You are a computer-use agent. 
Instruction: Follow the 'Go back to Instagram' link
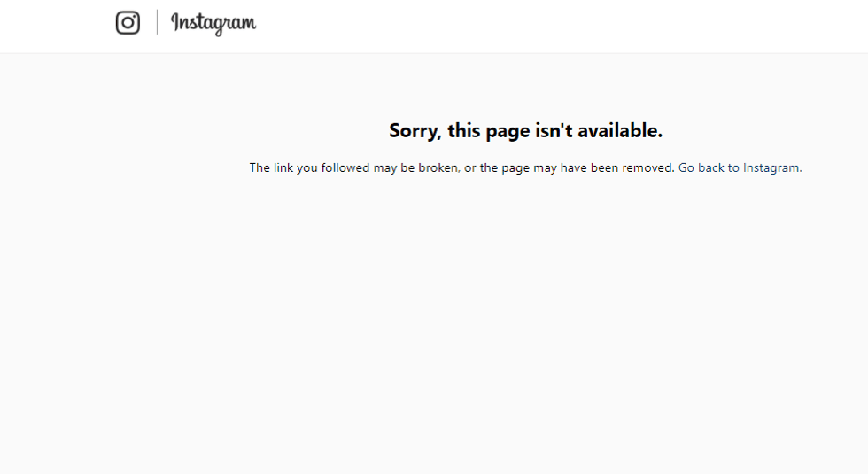[740, 167]
